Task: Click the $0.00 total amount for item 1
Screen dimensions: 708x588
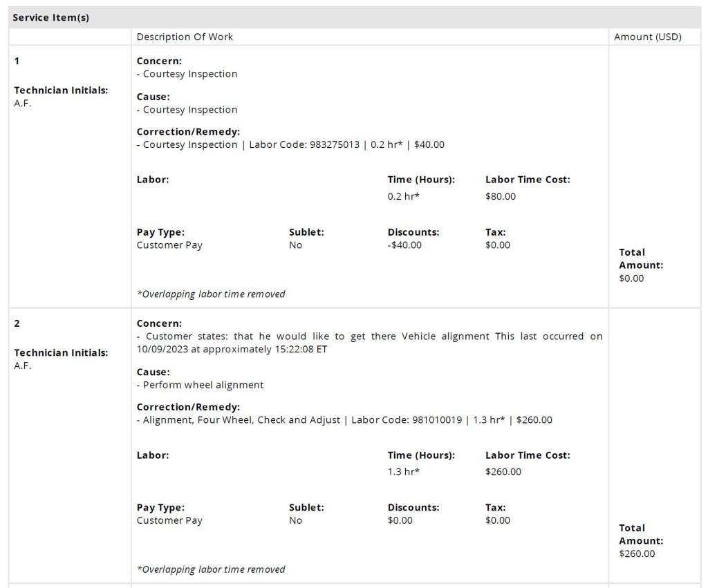Action: 631,278
